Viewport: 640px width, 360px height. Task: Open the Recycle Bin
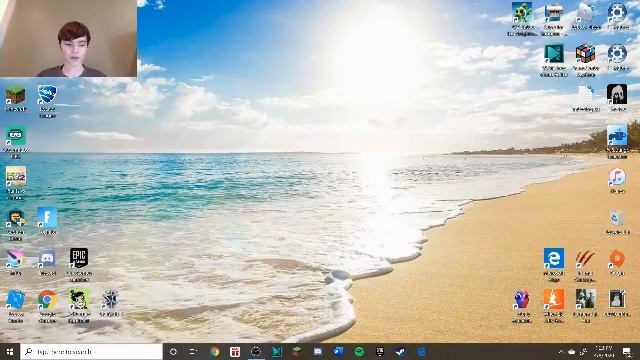click(617, 222)
